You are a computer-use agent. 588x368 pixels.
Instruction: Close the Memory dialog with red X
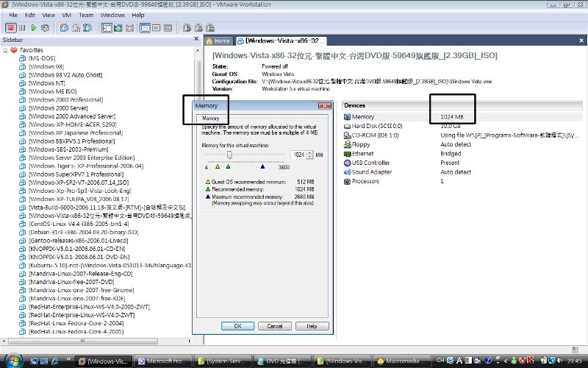click(x=324, y=106)
